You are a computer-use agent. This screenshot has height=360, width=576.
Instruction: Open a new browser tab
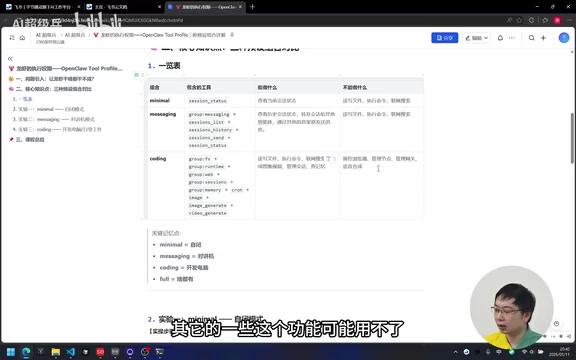(252, 7)
